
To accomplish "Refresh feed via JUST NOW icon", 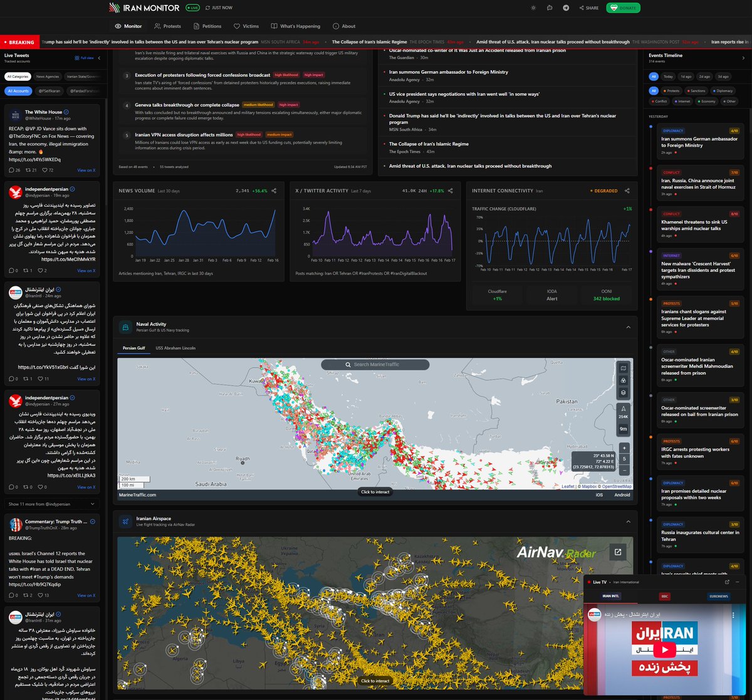I will coord(208,8).
